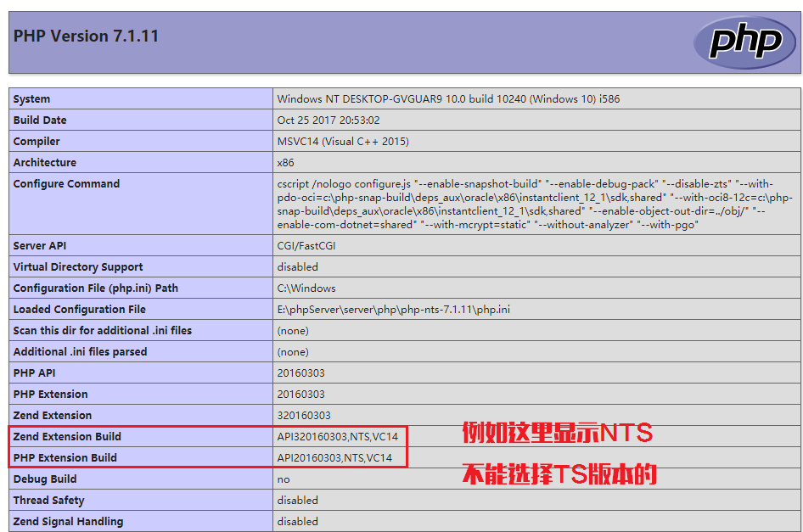
Task: Click the 'Zend Signal Handling' label
Action: pos(68,521)
